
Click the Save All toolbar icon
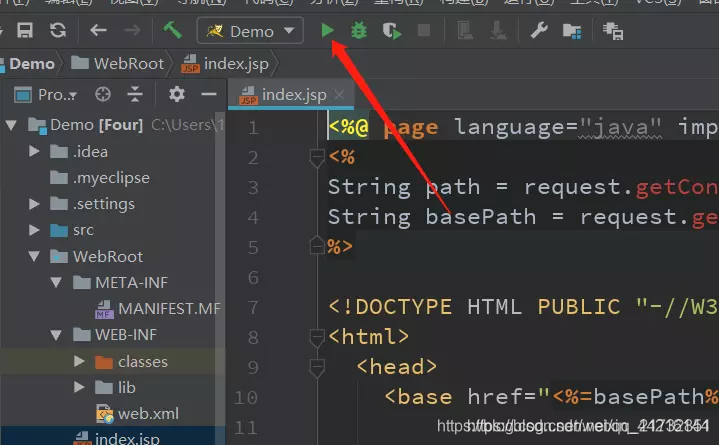coord(25,30)
